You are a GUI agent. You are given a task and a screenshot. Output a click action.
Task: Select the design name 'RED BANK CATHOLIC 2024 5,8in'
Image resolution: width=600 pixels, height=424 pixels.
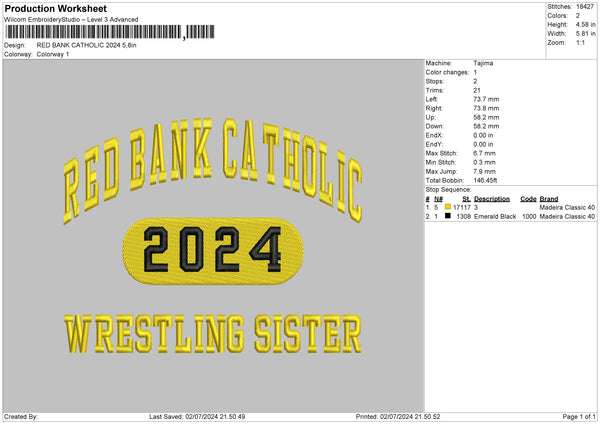click(86, 45)
